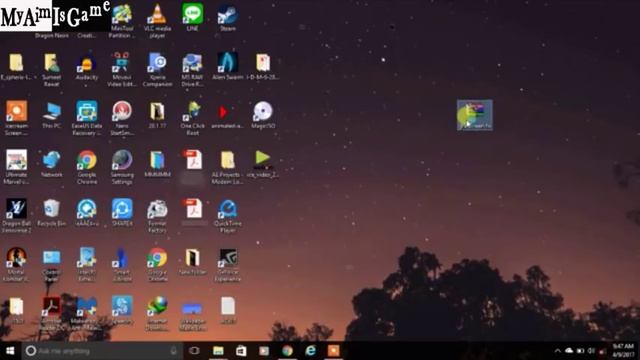Open the Recycle Bin
Viewport: 640px width, 360px height.
(x=51, y=212)
